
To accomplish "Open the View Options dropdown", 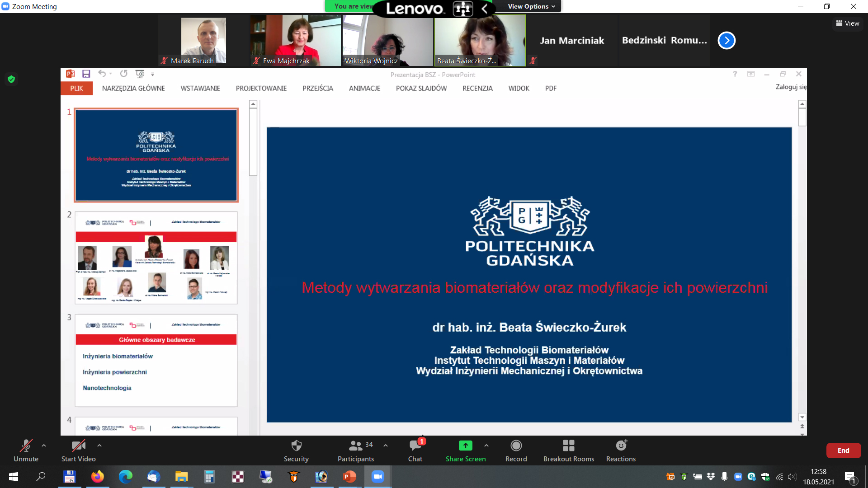I will pos(531,6).
